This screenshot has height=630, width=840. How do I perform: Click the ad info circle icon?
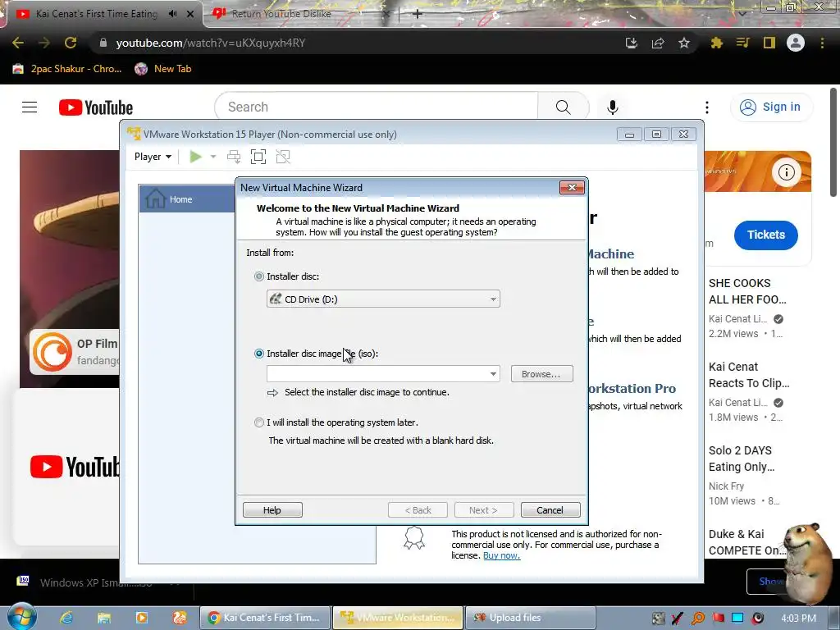(x=787, y=172)
